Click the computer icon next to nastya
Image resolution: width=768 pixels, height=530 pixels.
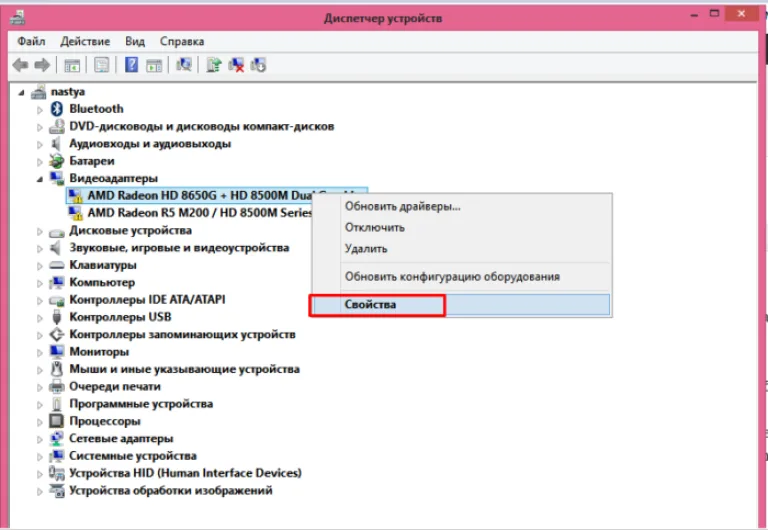tap(39, 92)
